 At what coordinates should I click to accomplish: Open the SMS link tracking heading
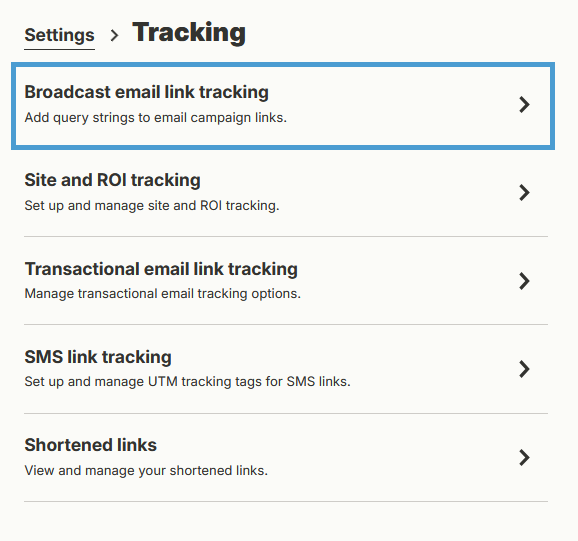pos(98,357)
